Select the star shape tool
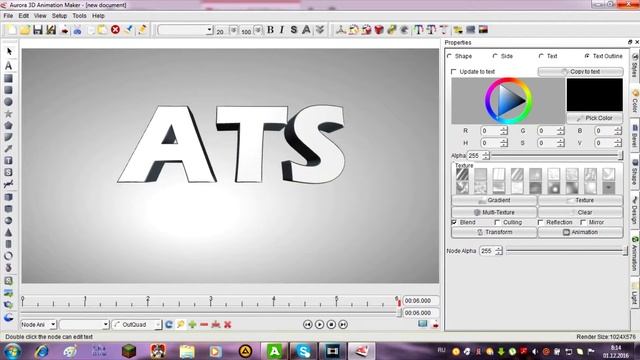The height and width of the screenshot is (360, 640). pos(8,113)
